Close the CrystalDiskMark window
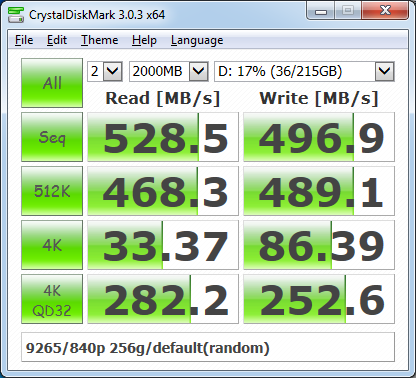 385,11
